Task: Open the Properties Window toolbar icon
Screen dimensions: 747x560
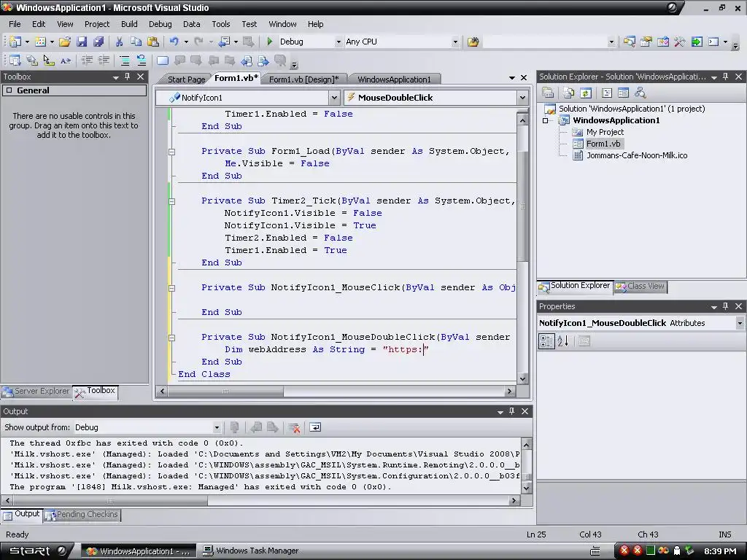Action: click(x=646, y=42)
